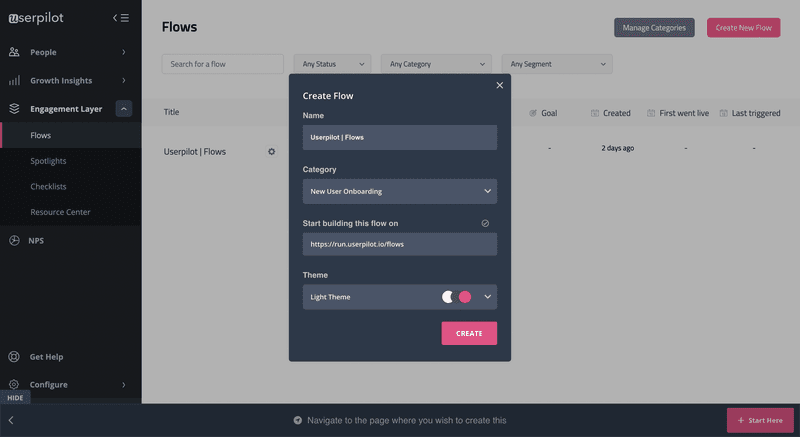Click the Get Help icon
The image size is (800, 437).
pyautogui.click(x=14, y=357)
